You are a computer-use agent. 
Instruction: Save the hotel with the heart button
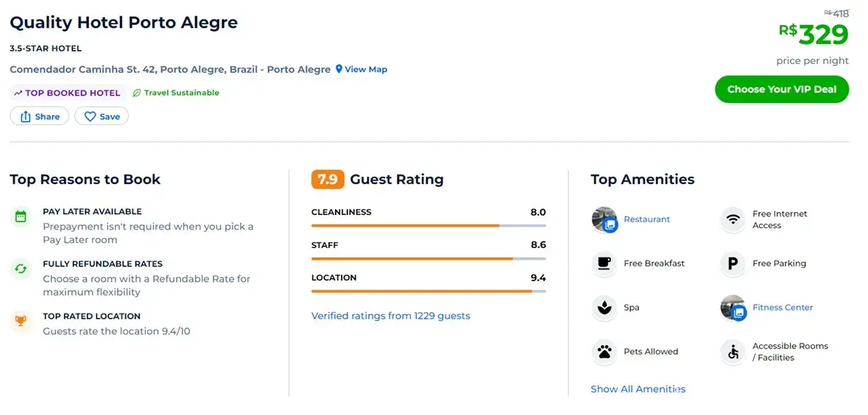point(102,116)
